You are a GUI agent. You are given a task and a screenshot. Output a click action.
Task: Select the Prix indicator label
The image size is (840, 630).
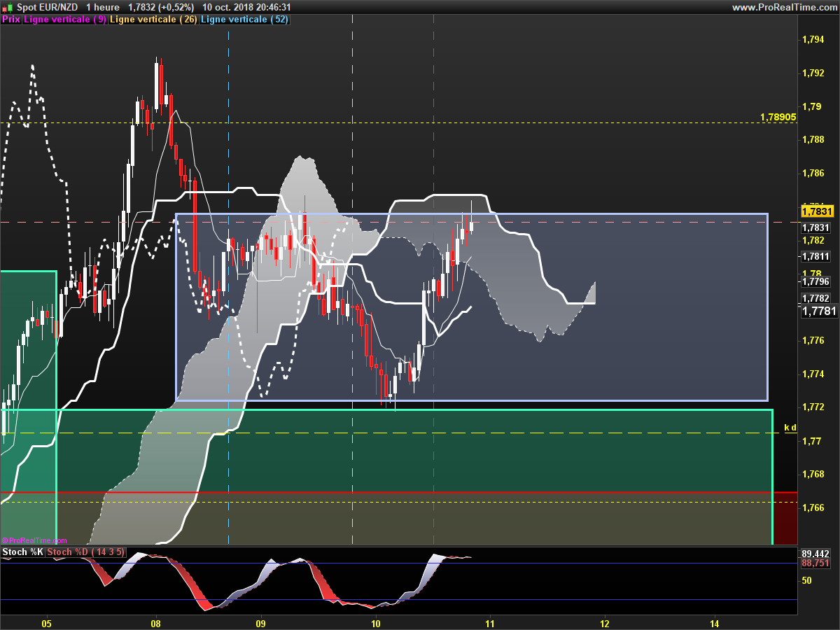click(x=11, y=20)
